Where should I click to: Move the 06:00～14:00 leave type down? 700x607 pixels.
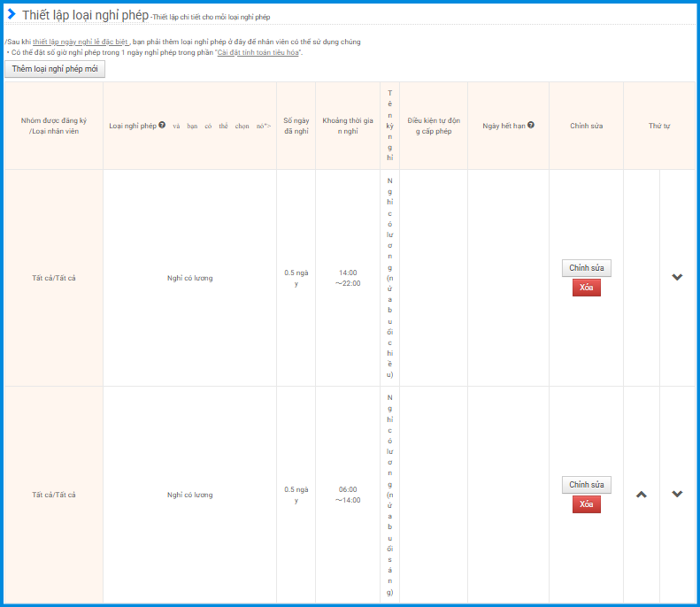[677, 494]
